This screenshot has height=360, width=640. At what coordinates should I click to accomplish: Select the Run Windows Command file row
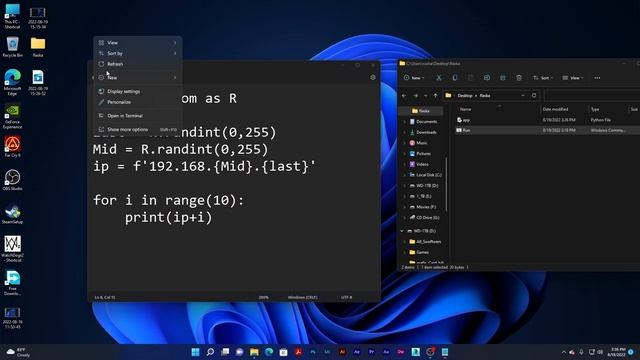tap(547, 130)
